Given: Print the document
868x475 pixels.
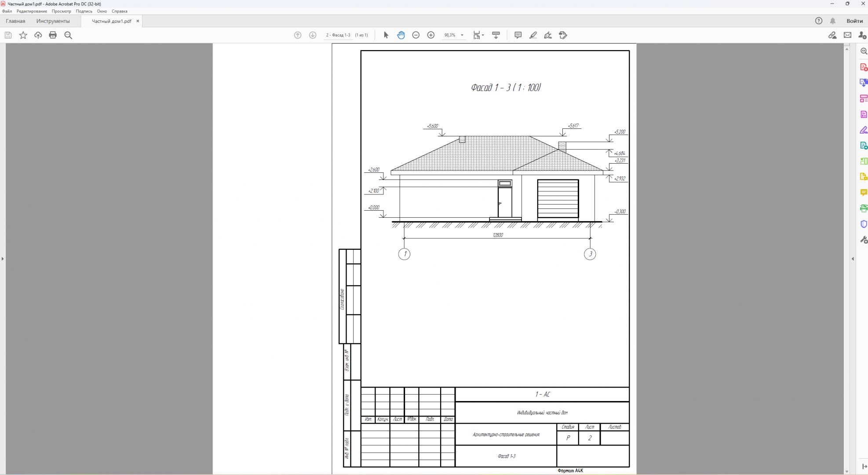Looking at the screenshot, I should point(53,35).
